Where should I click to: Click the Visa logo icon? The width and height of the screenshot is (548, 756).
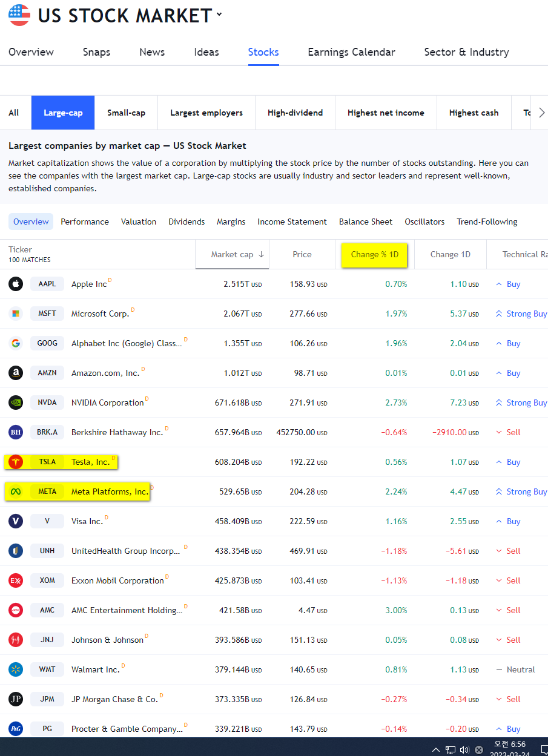coord(16,521)
